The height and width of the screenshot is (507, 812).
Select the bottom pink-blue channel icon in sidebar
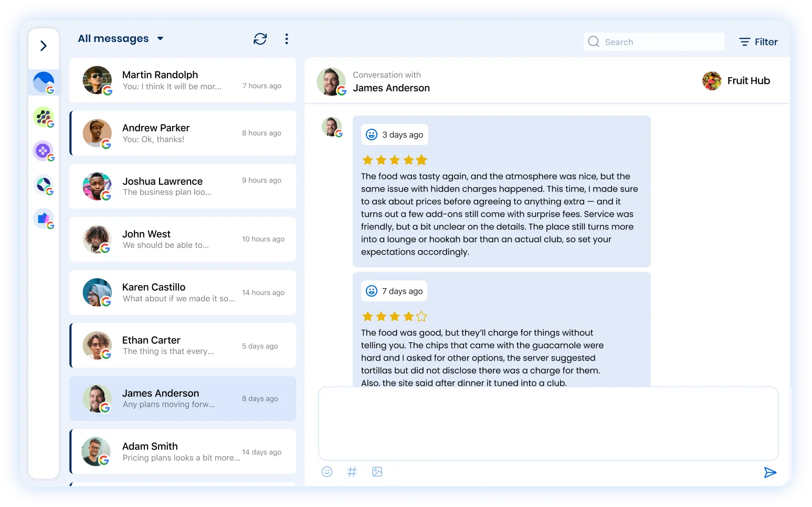44,219
